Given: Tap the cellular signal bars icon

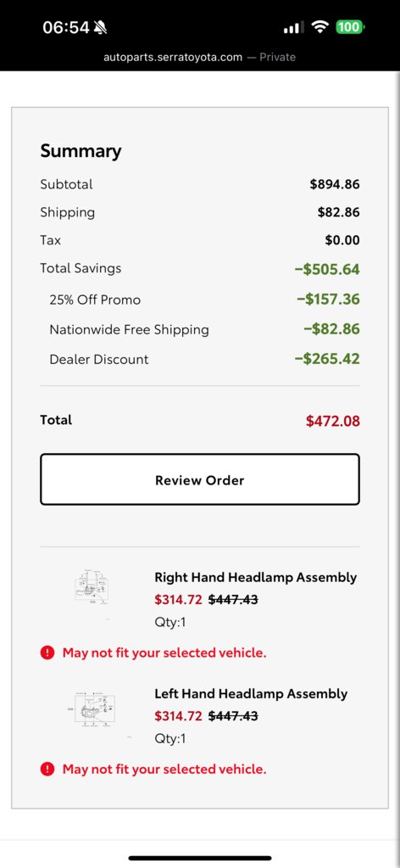Looking at the screenshot, I should (292, 27).
